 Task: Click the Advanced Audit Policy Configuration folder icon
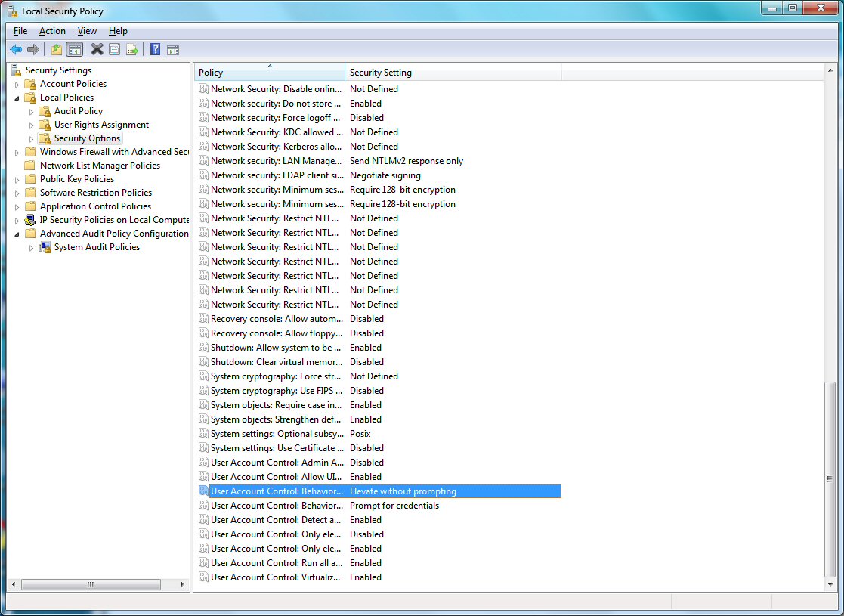point(31,234)
